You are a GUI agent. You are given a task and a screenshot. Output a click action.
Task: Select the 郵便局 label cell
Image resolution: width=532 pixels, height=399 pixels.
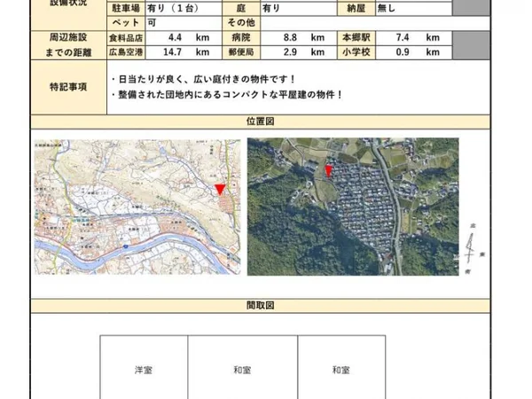[x=241, y=52]
